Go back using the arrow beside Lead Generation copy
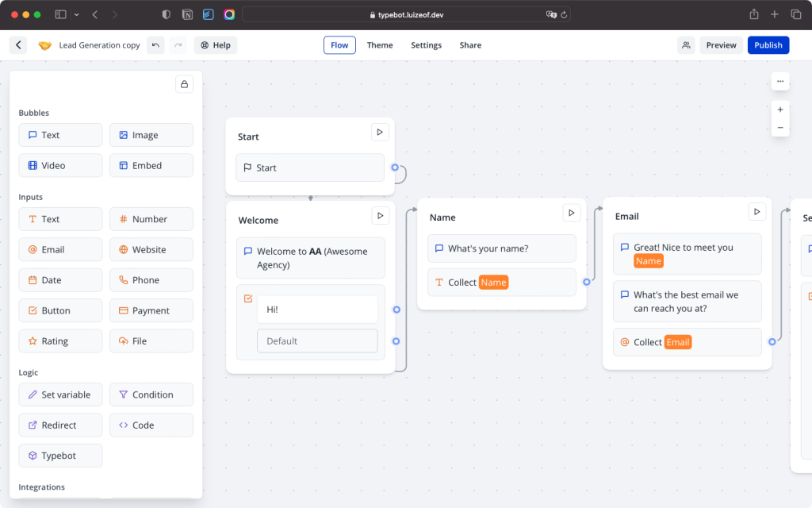This screenshot has height=508, width=812. click(x=18, y=45)
